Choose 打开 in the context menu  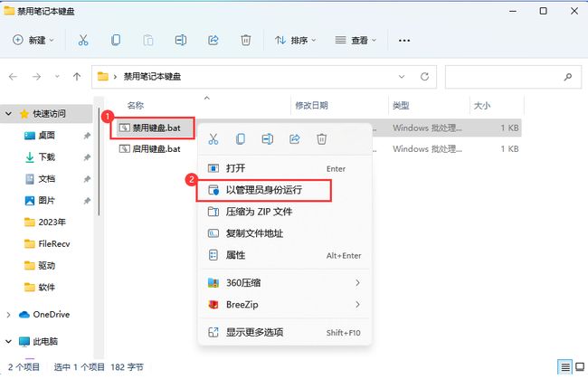pyautogui.click(x=285, y=168)
